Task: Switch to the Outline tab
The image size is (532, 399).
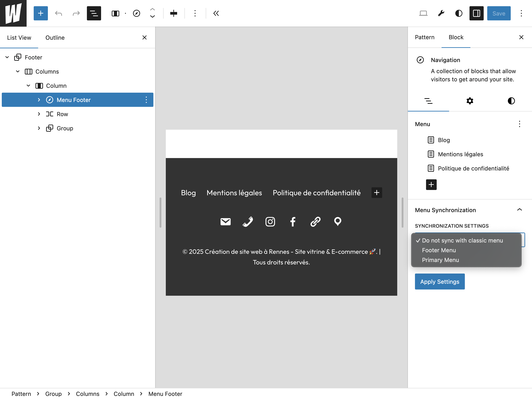Action: coord(55,38)
